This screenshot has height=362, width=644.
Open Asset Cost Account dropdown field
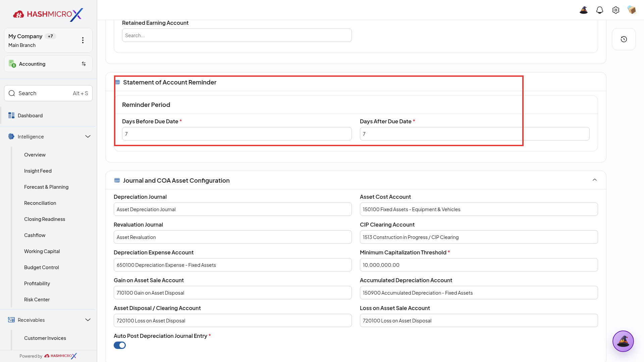pyautogui.click(x=479, y=209)
